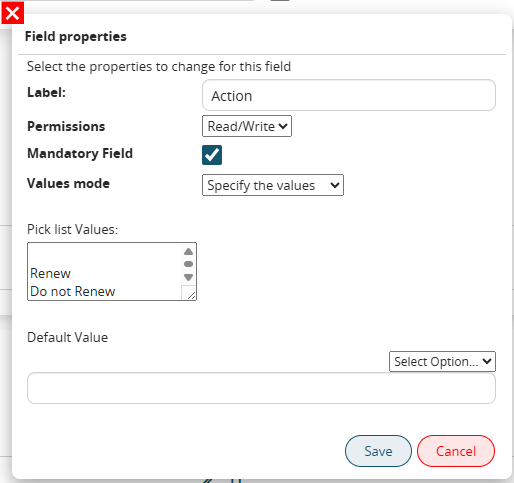
Task: Click the chevron on Select Option dropdown
Action: (487, 361)
